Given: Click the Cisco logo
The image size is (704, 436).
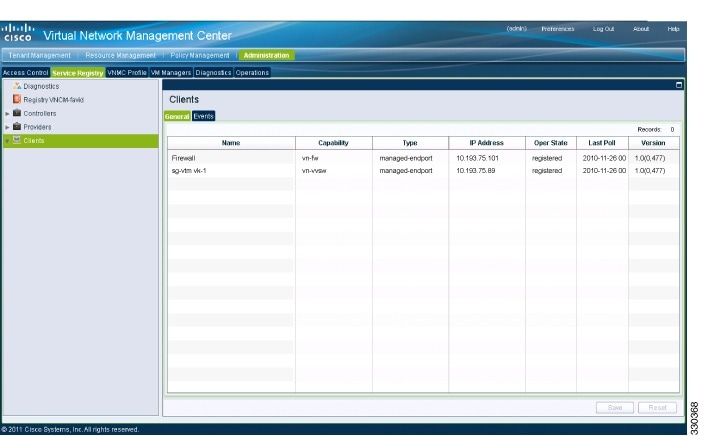Looking at the screenshot, I should 18,33.
